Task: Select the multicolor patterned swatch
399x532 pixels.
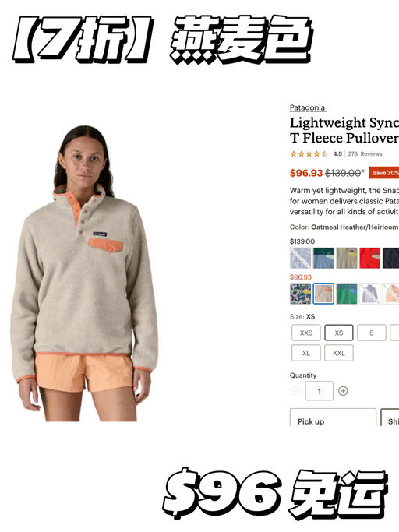Action: point(300,294)
